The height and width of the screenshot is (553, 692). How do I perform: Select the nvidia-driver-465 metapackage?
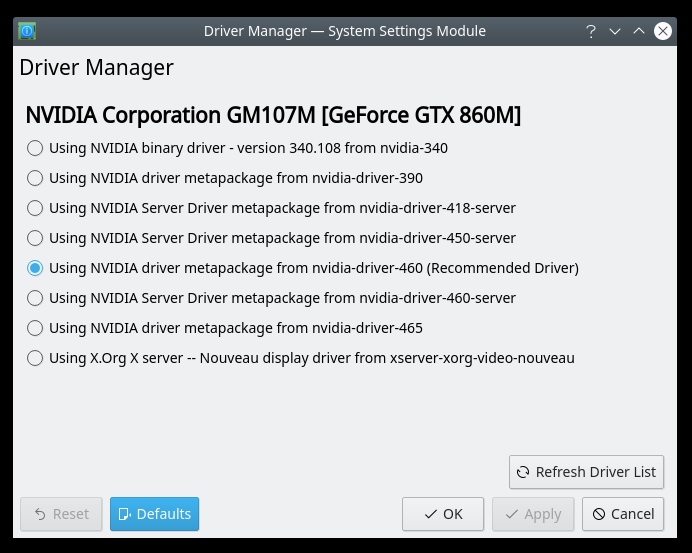(35, 328)
